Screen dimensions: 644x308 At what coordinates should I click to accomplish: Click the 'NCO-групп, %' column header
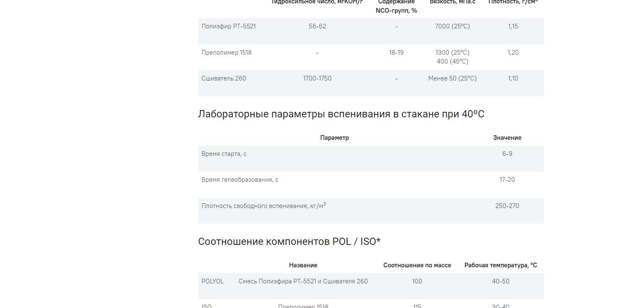click(x=397, y=11)
